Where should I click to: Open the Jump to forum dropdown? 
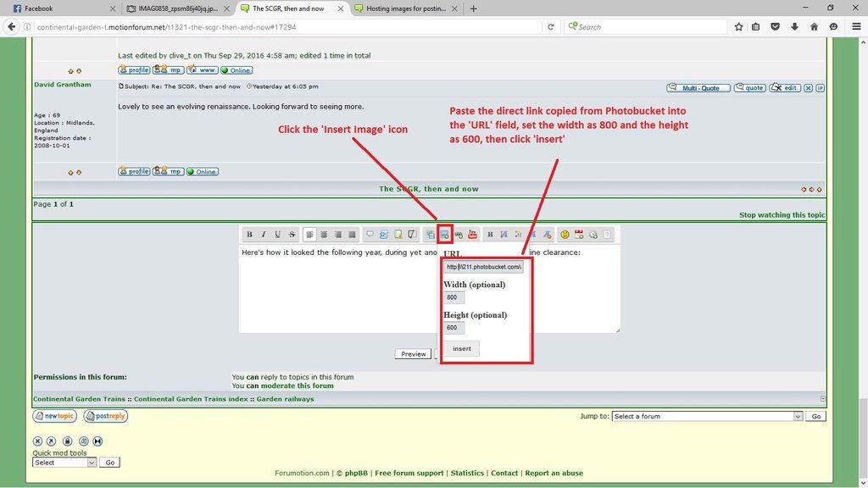click(707, 416)
